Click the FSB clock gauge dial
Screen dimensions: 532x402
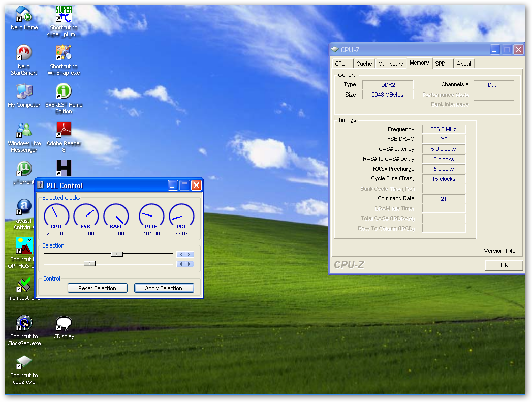[x=86, y=216]
